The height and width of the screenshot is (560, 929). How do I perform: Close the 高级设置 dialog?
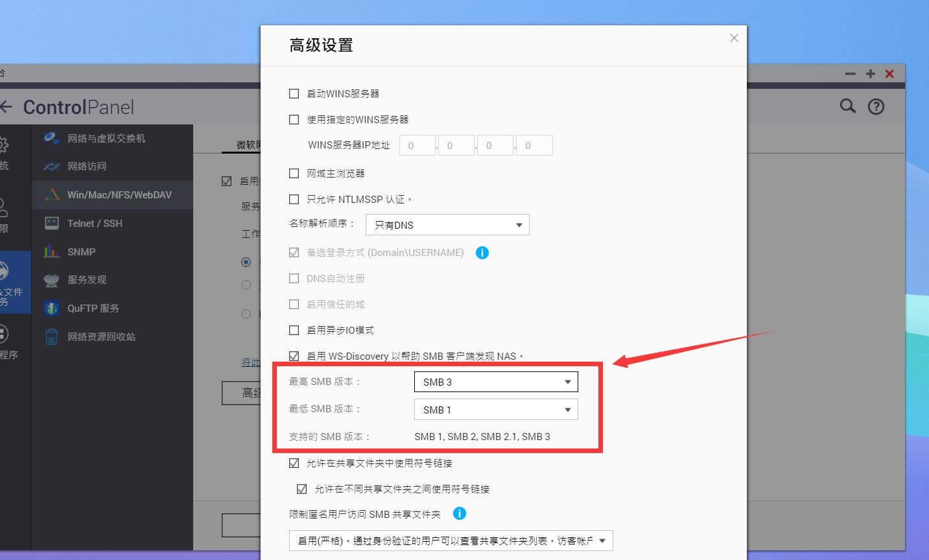[x=734, y=38]
